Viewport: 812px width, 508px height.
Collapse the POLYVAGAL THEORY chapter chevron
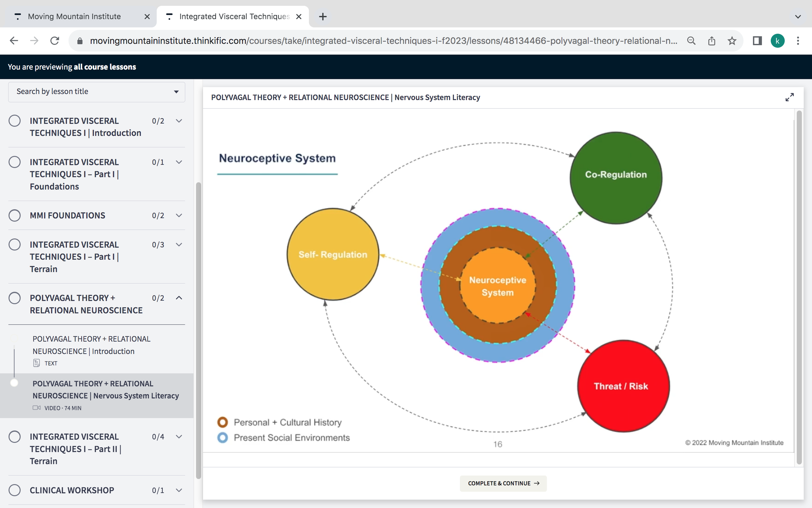click(x=179, y=298)
